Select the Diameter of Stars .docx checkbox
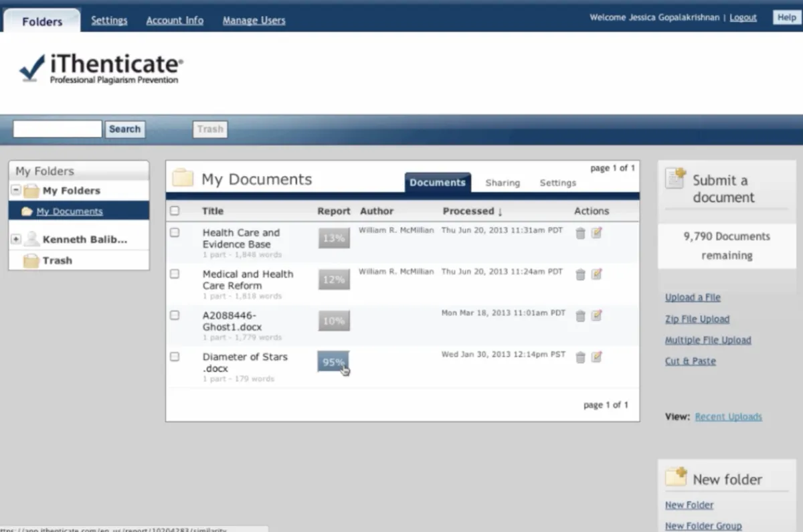The width and height of the screenshot is (803, 532). point(175,357)
